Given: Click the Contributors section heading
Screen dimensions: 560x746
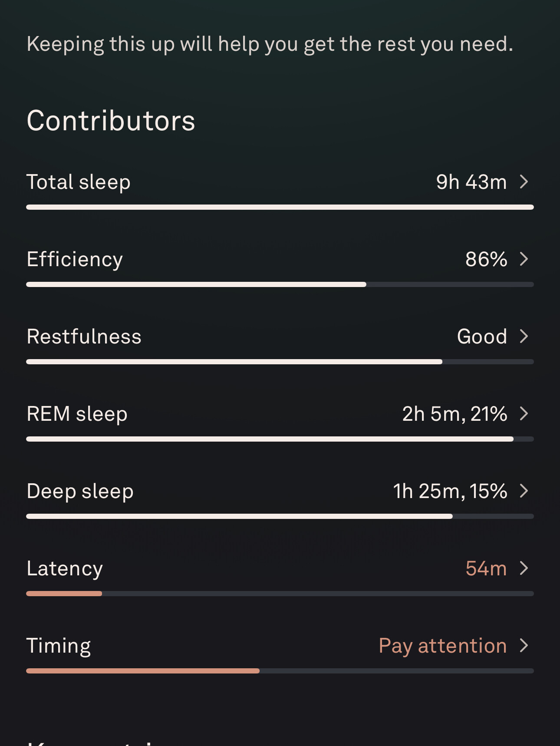Looking at the screenshot, I should click(111, 121).
